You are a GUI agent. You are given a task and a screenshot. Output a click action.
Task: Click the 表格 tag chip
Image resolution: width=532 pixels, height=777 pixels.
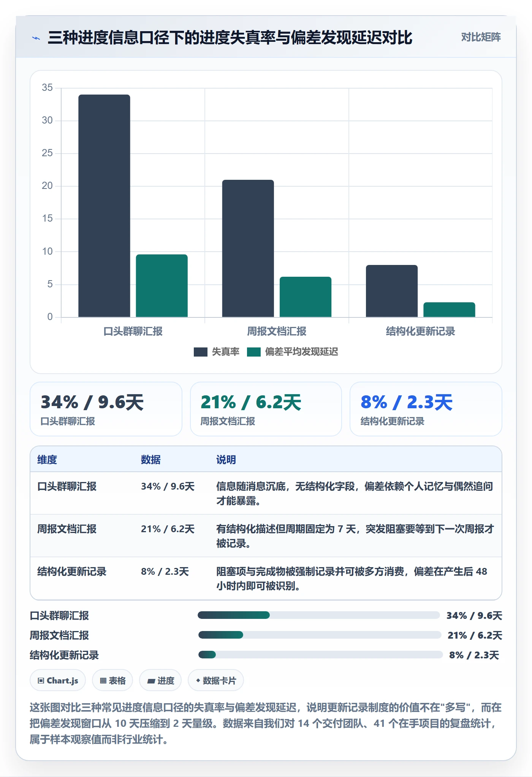click(x=112, y=680)
